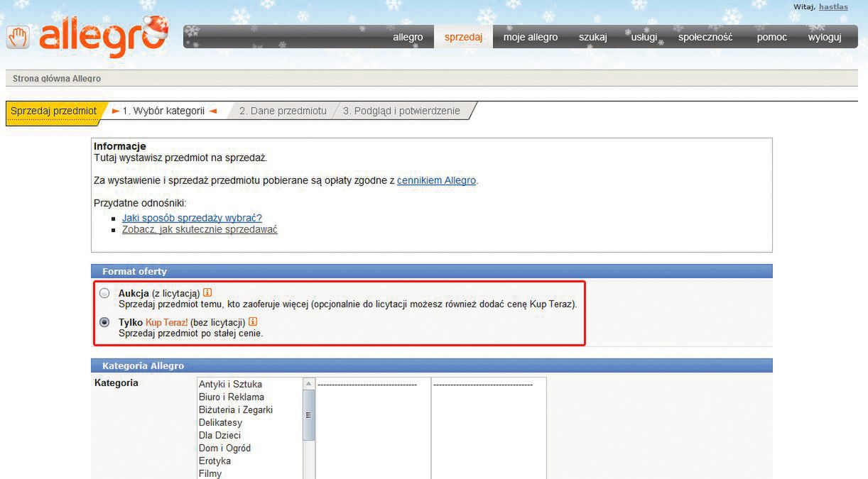The height and width of the screenshot is (479, 868).
Task: Open the hastlas user profile link
Action: (833, 7)
